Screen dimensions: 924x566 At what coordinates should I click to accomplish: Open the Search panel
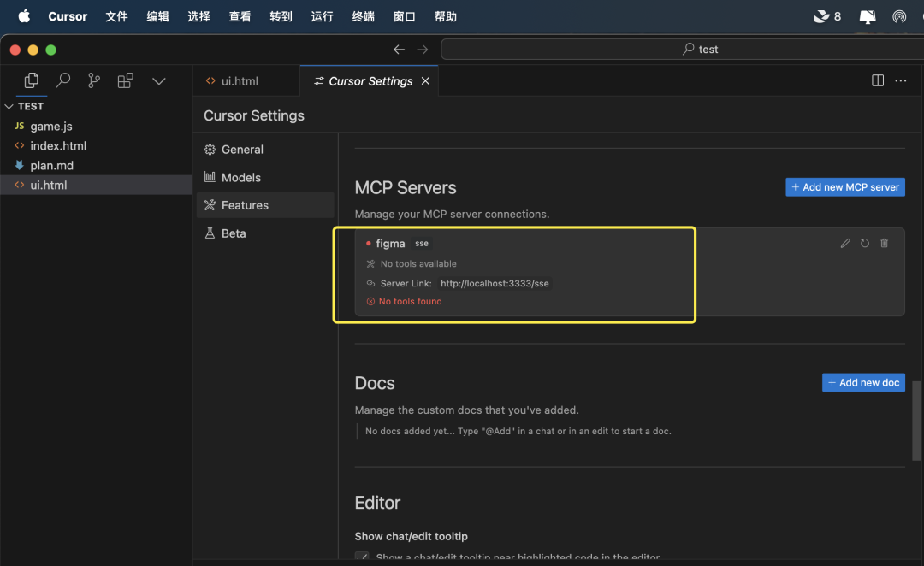pos(64,80)
